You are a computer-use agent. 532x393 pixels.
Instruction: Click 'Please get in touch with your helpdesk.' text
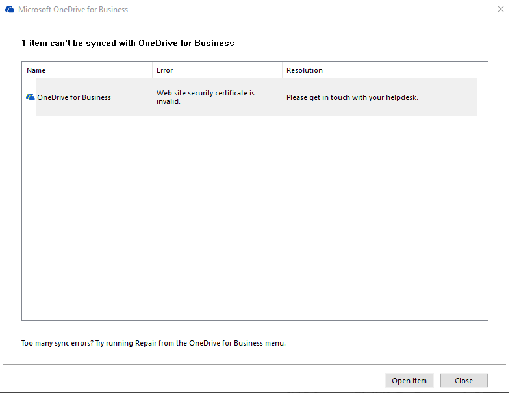(352, 97)
